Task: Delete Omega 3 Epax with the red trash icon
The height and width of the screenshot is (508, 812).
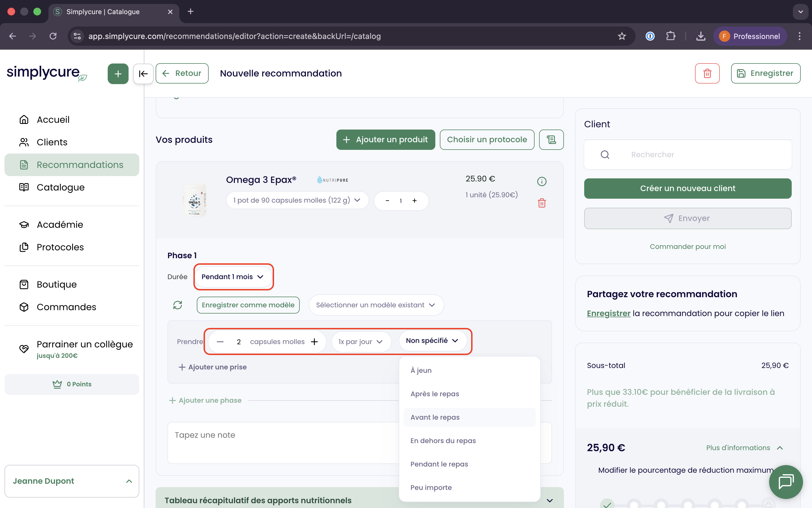Action: click(542, 203)
